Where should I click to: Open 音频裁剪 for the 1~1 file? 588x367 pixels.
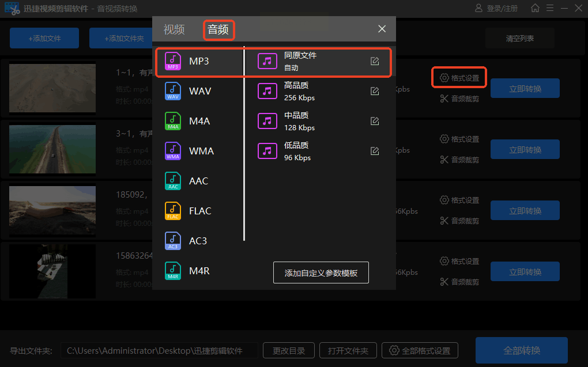[459, 99]
